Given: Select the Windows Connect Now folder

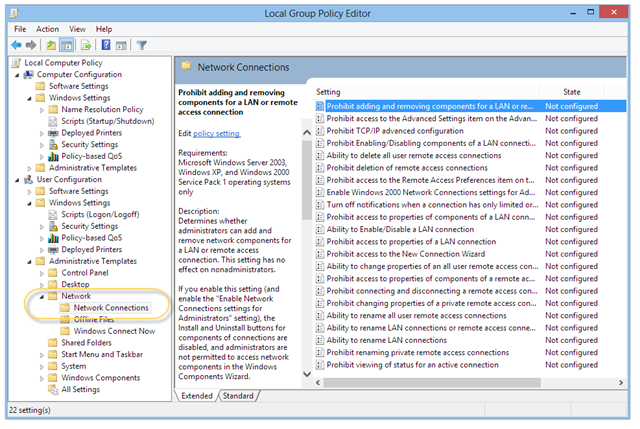Looking at the screenshot, I should 113,331.
